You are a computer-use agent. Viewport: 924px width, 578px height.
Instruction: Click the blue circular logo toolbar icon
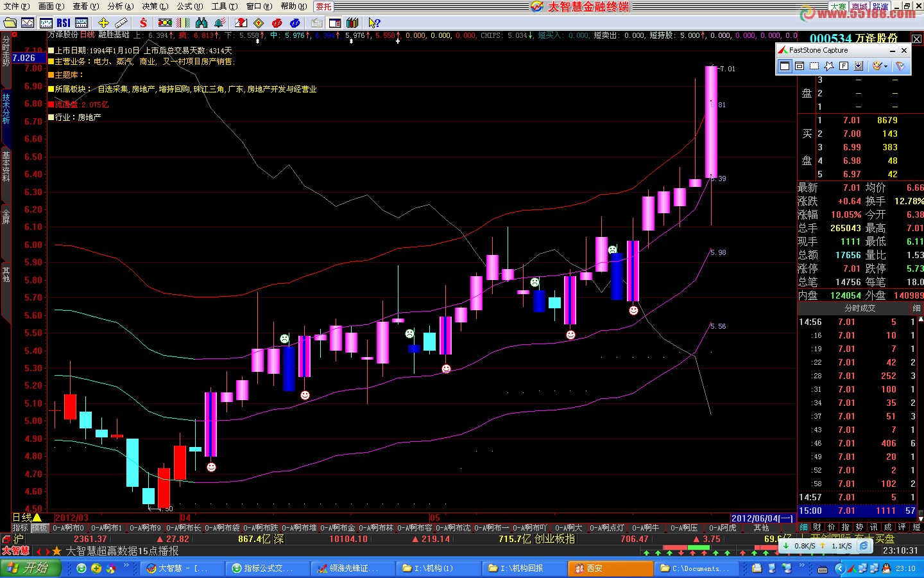coord(295,23)
